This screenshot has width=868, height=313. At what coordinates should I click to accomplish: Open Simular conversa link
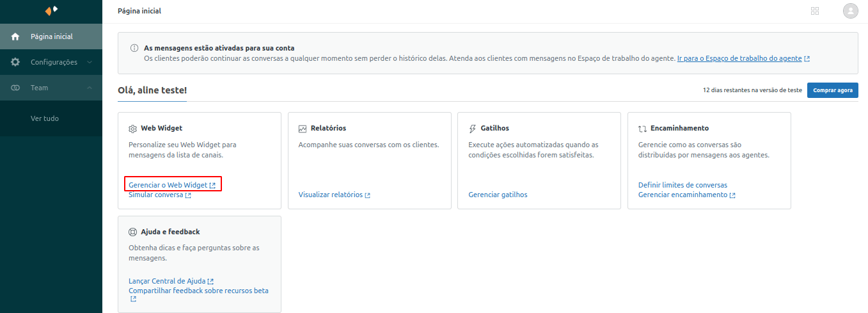(155, 195)
